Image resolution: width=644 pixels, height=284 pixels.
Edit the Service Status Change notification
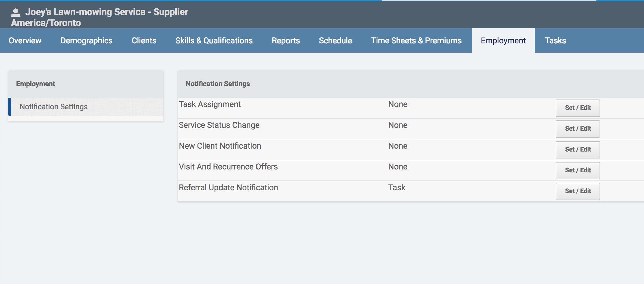coord(578,129)
